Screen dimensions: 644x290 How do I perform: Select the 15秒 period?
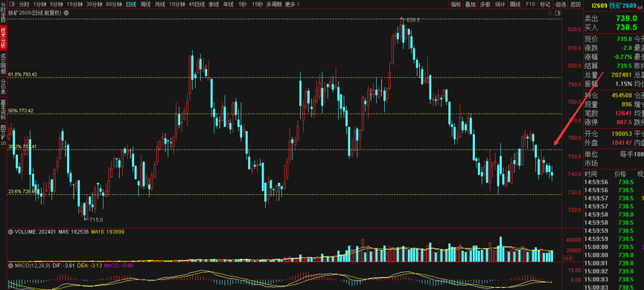258,4
